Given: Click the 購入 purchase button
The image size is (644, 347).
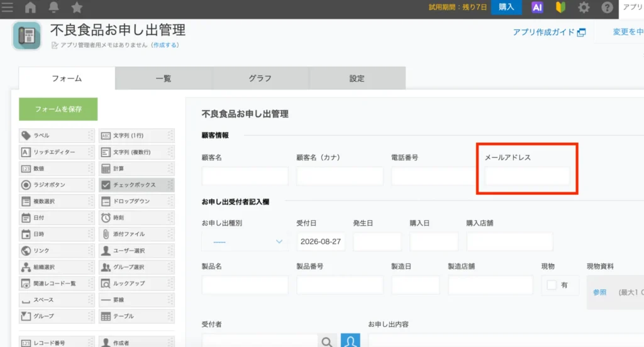Looking at the screenshot, I should (x=506, y=7).
